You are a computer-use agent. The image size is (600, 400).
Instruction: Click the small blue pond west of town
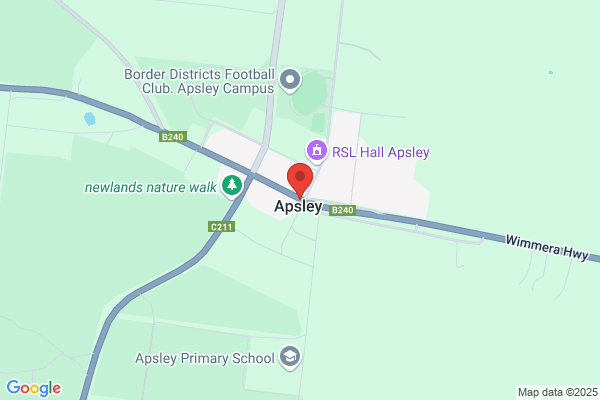coord(90,119)
